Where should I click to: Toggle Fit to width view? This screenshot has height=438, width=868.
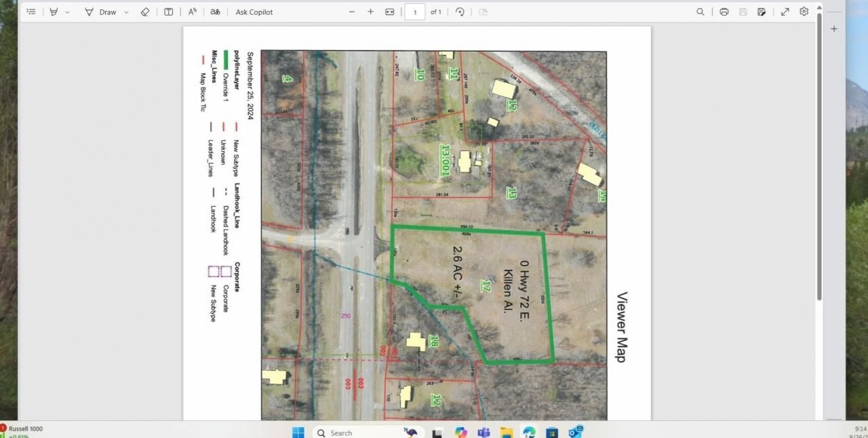click(x=389, y=12)
